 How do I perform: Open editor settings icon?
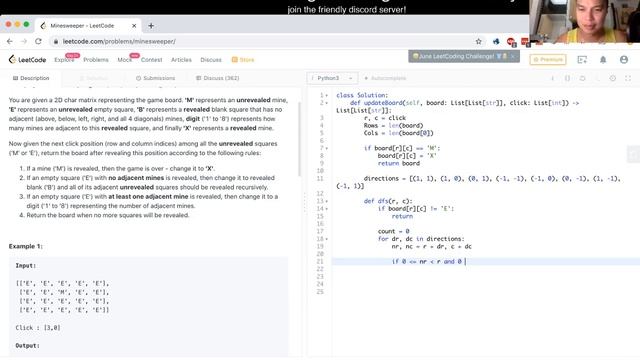pos(613,78)
